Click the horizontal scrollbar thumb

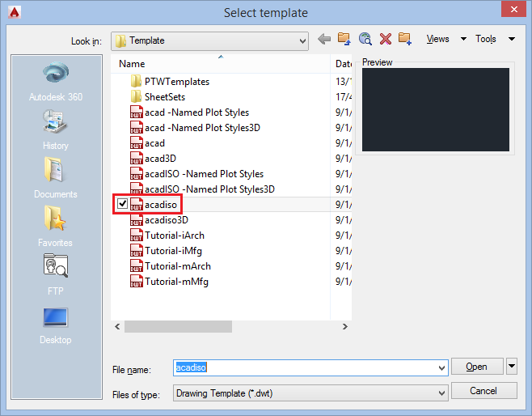click(x=178, y=326)
